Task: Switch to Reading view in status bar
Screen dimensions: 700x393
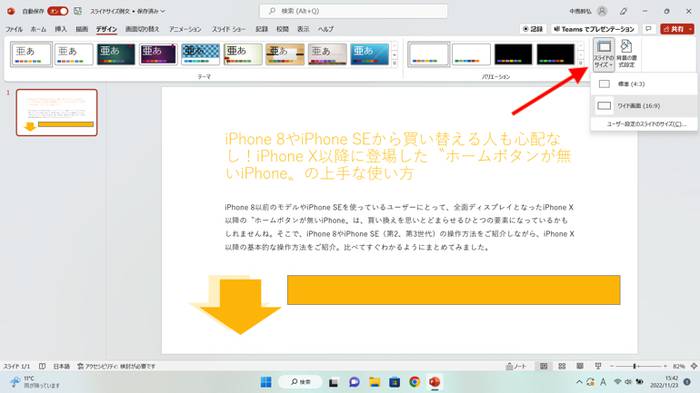Action: (579, 366)
